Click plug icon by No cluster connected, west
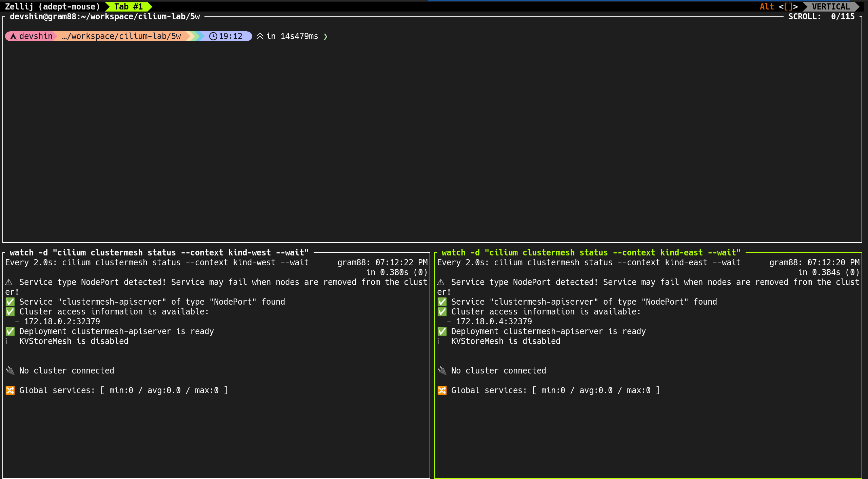Viewport: 868px width, 479px height. pos(10,370)
